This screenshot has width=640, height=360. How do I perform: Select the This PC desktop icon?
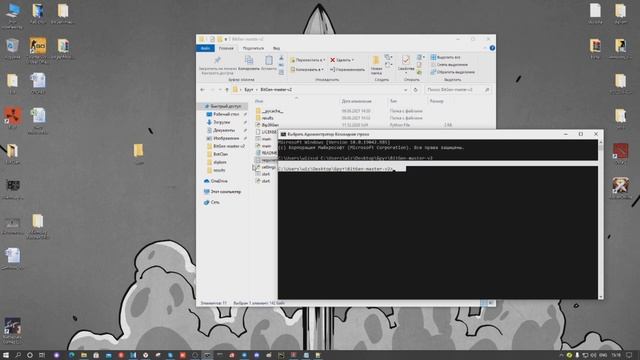[x=12, y=16]
